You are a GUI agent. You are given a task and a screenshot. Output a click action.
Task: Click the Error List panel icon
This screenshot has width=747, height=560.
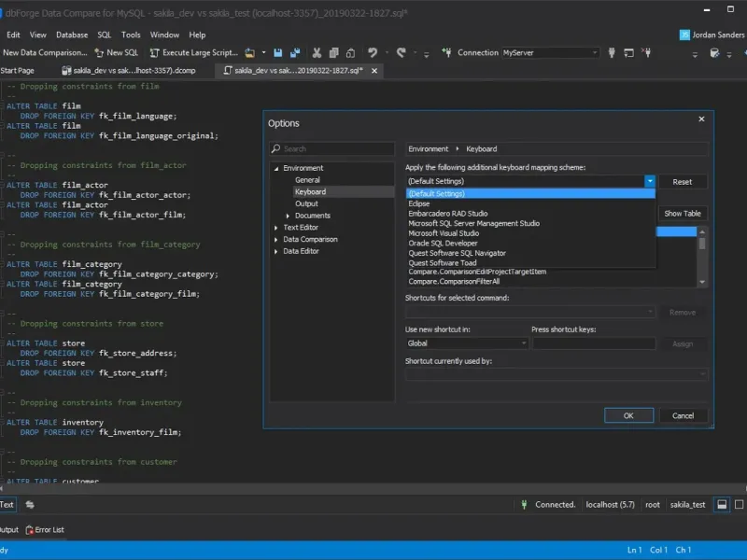pos(30,529)
